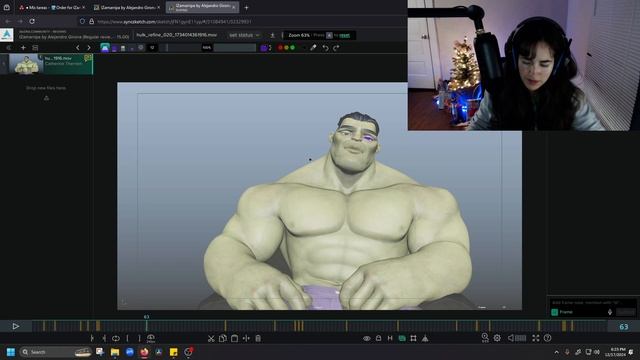Choose the red color swatch

tap(280, 48)
